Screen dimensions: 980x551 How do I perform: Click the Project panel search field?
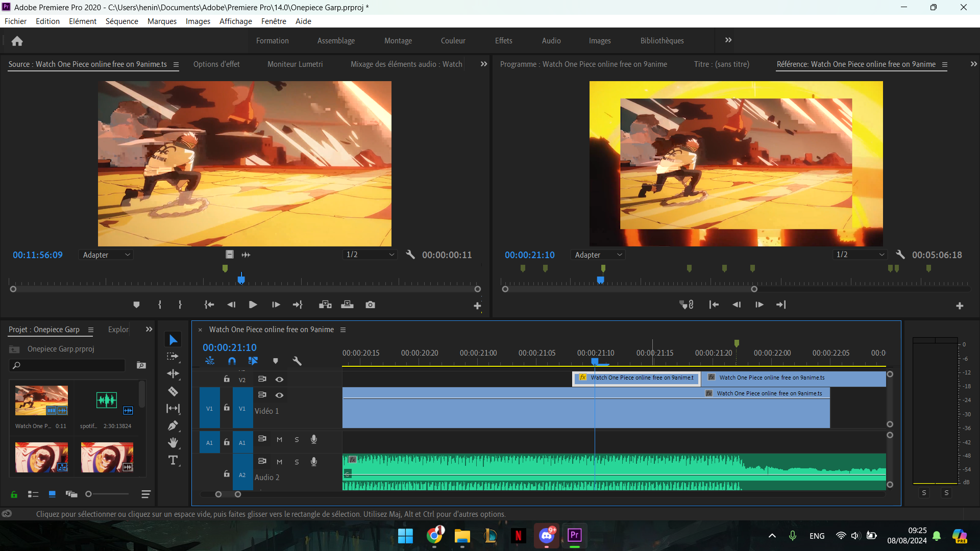(x=67, y=365)
